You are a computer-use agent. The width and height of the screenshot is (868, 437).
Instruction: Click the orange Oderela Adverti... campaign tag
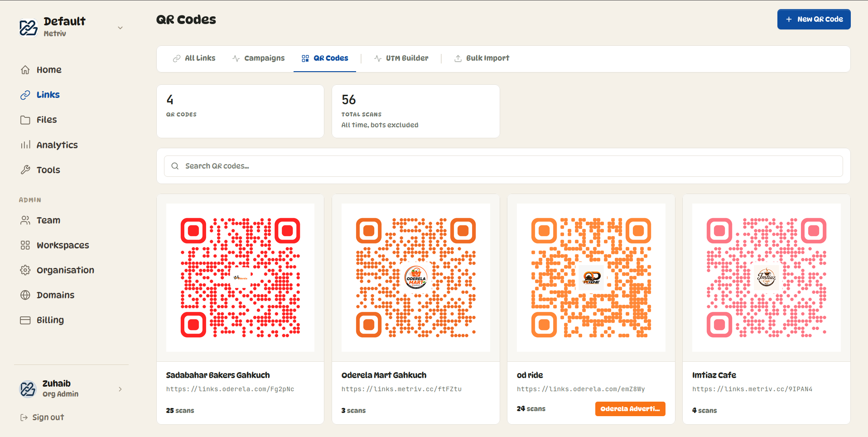(630, 408)
